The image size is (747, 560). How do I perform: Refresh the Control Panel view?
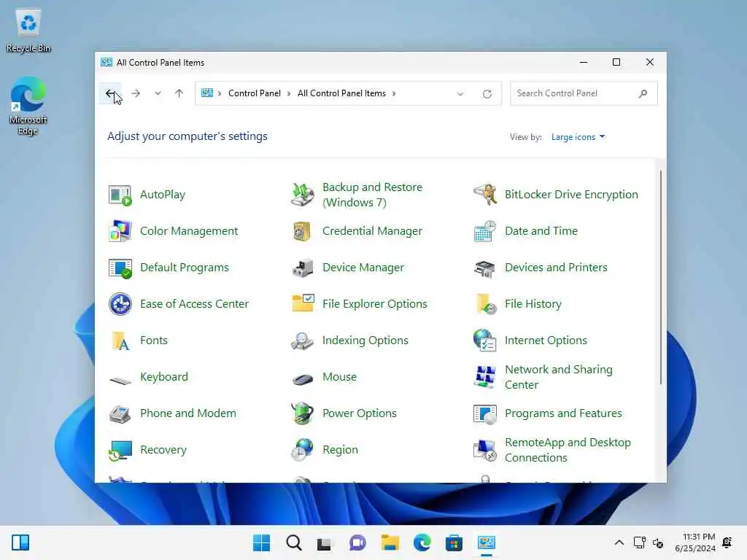(x=487, y=94)
